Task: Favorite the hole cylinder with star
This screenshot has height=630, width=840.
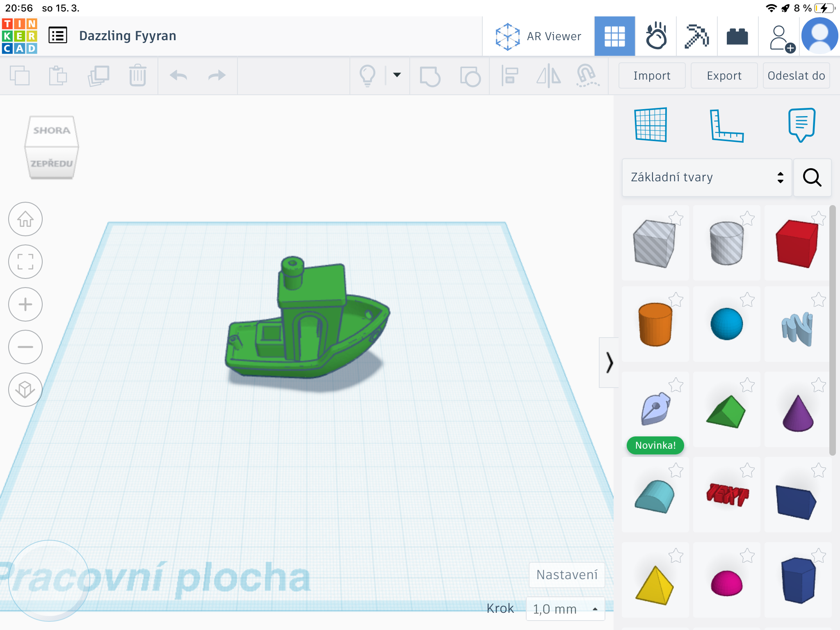Action: coord(747,218)
